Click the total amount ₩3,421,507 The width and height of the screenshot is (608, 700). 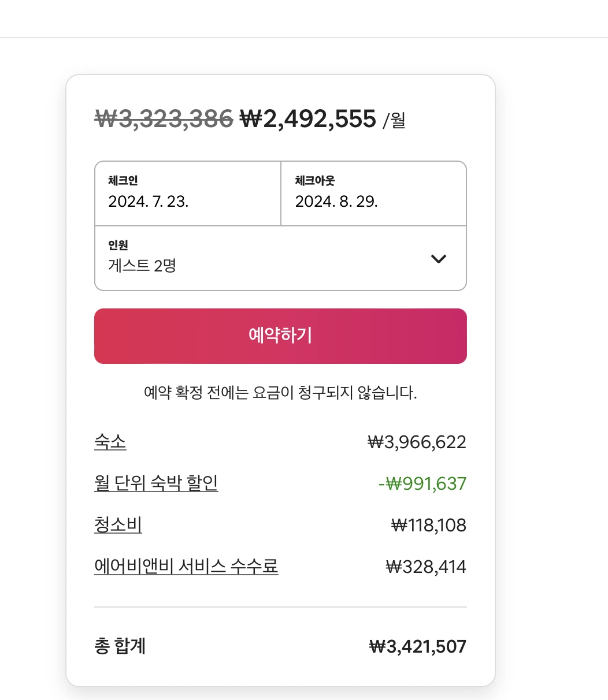coord(417,646)
